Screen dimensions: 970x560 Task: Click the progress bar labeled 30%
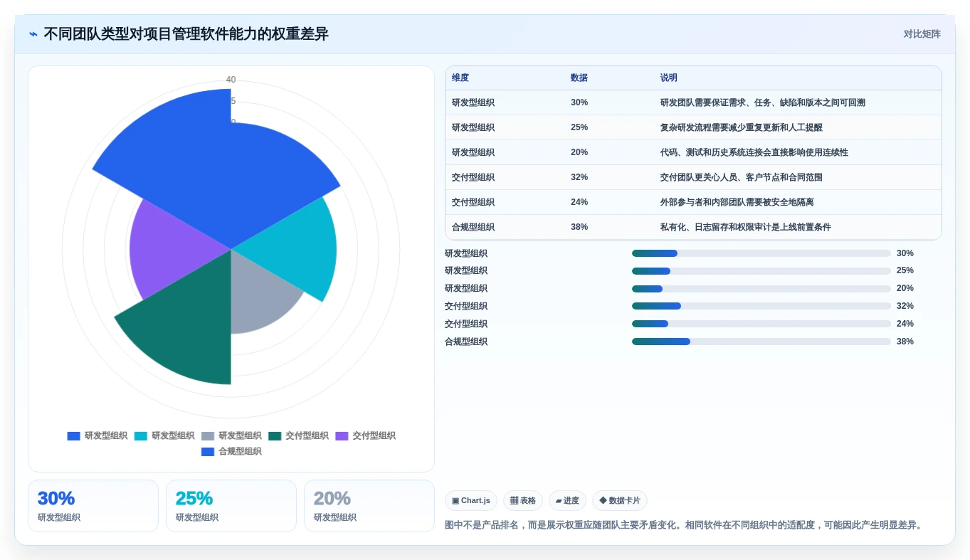click(x=761, y=253)
